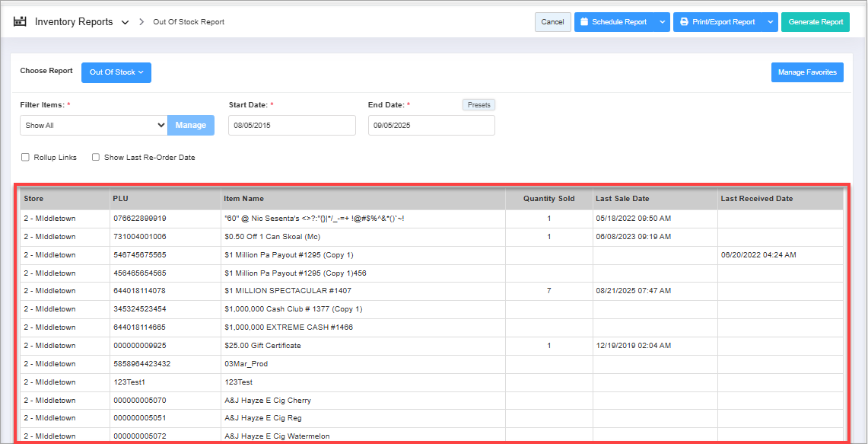Viewport: 868px width, 444px height.
Task: Click the calendar icon on Schedule Report
Action: [x=584, y=22]
